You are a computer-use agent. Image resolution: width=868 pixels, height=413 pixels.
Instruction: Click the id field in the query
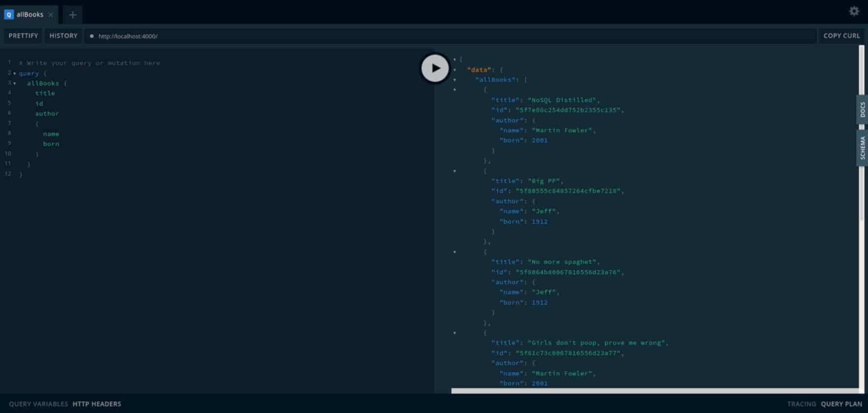[39, 103]
